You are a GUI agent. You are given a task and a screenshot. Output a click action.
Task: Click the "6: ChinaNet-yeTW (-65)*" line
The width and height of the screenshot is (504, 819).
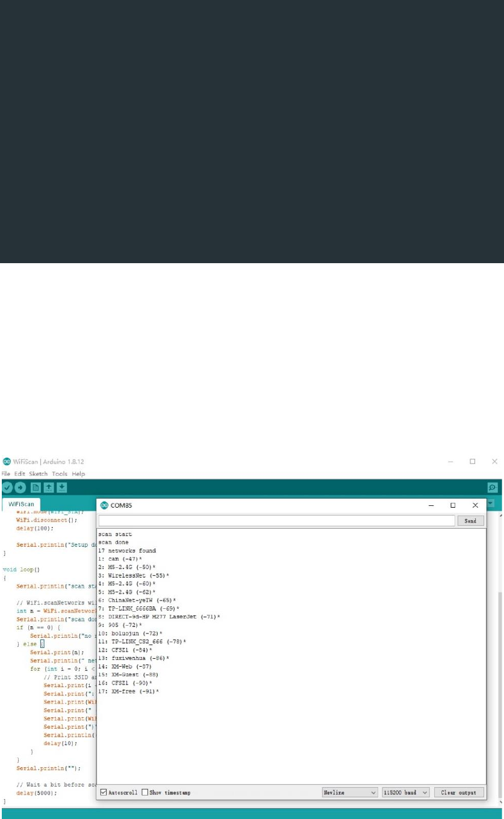(x=137, y=600)
